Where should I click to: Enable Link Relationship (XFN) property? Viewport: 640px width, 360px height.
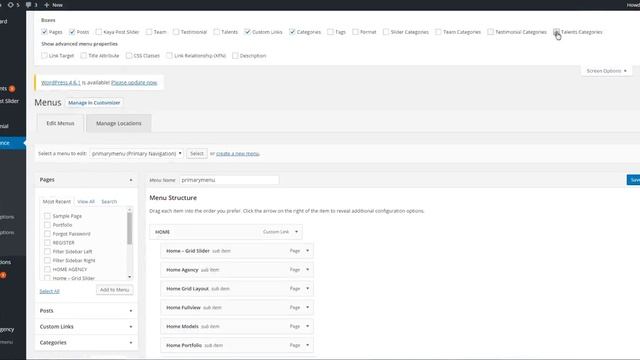[x=169, y=56]
